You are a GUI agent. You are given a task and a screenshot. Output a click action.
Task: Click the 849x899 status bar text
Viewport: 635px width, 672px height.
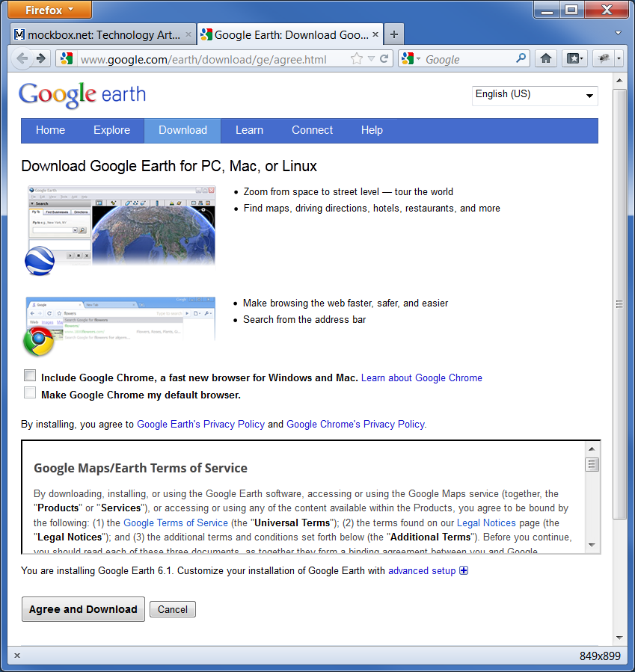click(600, 656)
